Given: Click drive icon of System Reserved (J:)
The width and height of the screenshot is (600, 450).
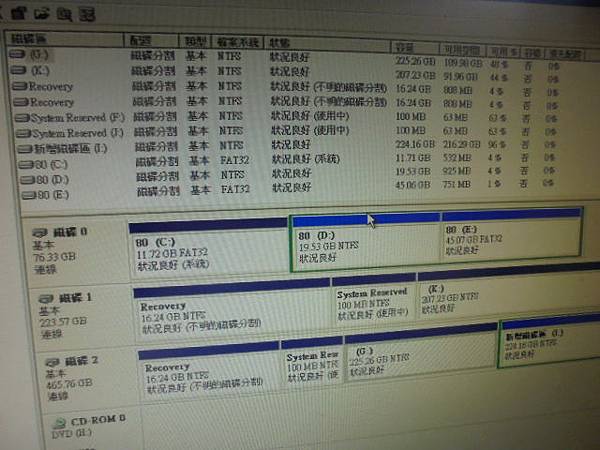Looking at the screenshot, I should coord(24,133).
